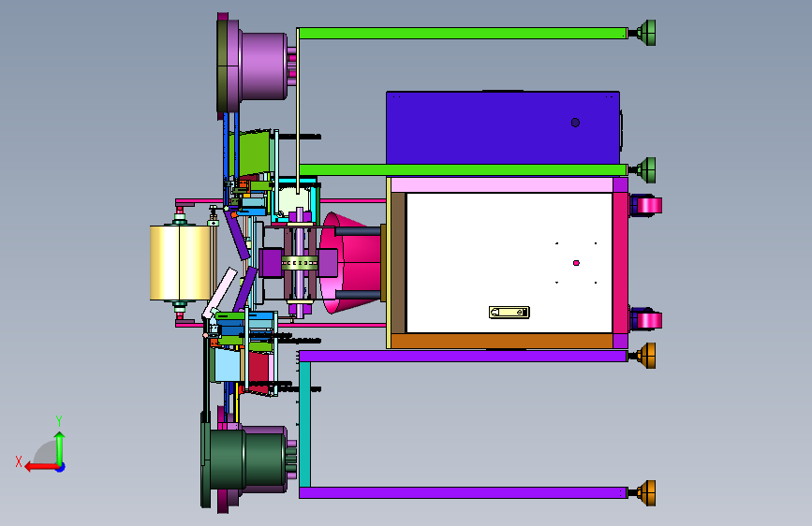The height and width of the screenshot is (526, 812).
Task: Select the brown strip left of white panel
Action: click(x=398, y=263)
